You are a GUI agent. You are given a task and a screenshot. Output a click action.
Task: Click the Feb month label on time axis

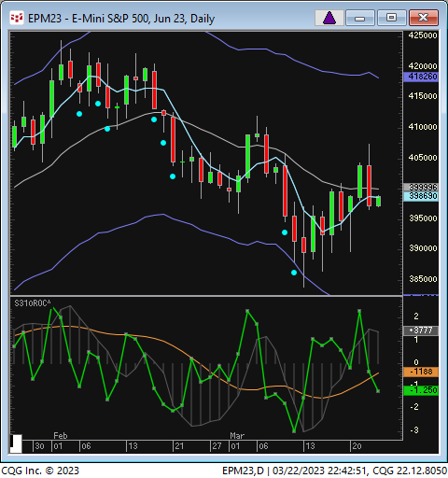[x=61, y=436]
